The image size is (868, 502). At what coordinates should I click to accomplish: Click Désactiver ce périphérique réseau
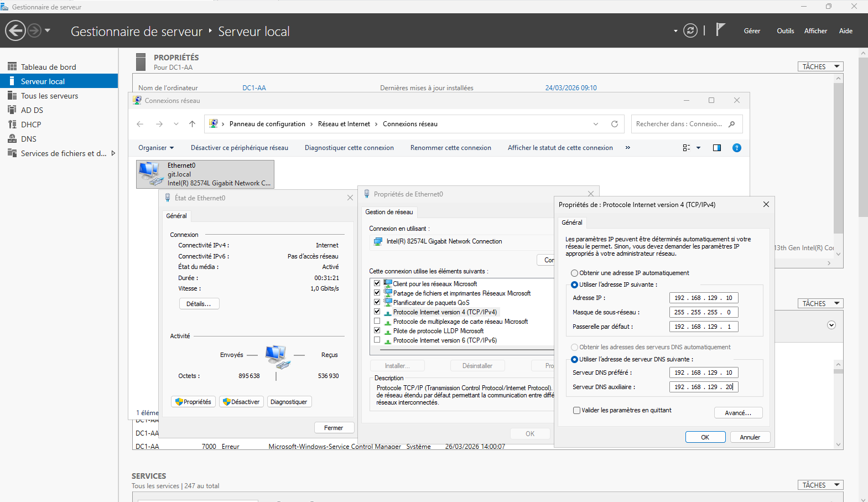240,148
